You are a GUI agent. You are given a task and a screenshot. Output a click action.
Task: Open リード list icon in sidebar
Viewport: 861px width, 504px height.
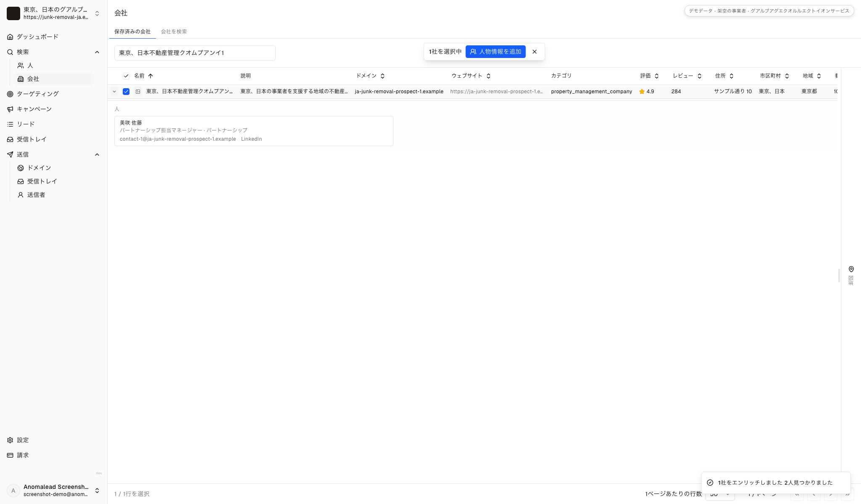[x=10, y=124]
